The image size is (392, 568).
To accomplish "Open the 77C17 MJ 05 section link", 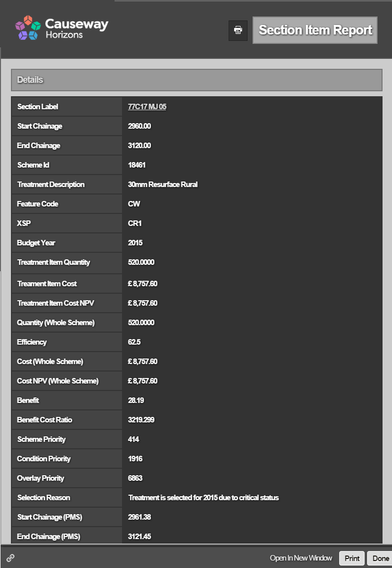I will pos(147,107).
